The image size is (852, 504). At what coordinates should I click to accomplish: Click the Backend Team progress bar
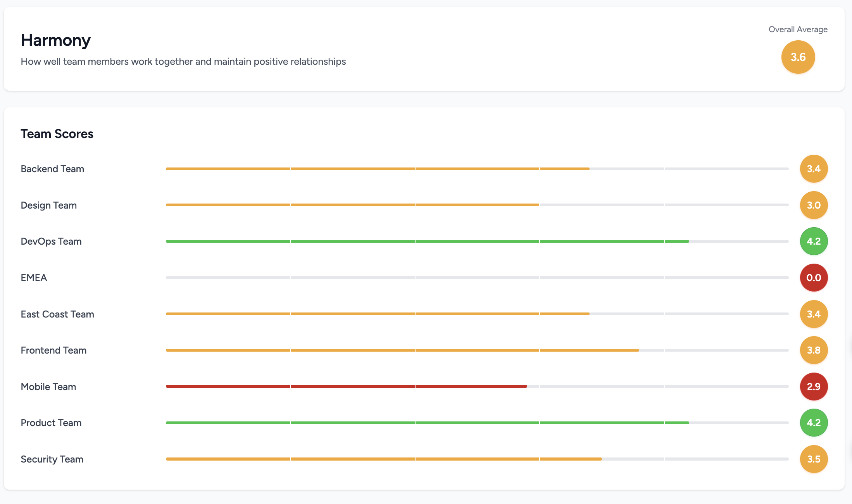(477, 169)
